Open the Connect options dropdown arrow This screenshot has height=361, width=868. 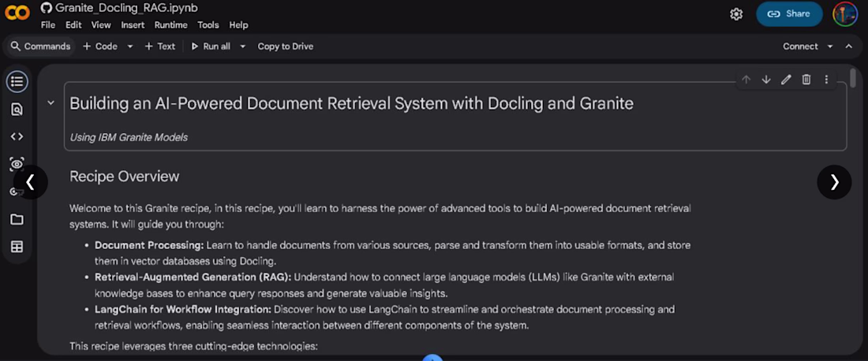coord(830,47)
